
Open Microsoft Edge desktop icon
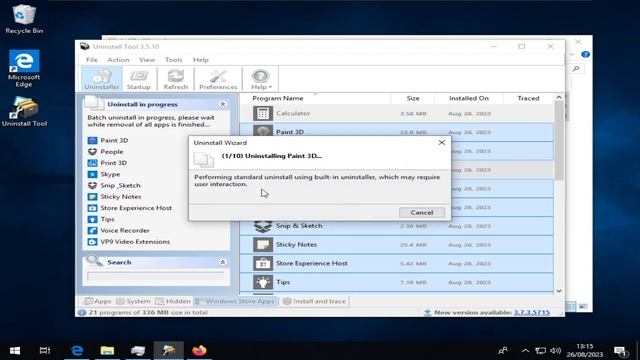click(24, 68)
